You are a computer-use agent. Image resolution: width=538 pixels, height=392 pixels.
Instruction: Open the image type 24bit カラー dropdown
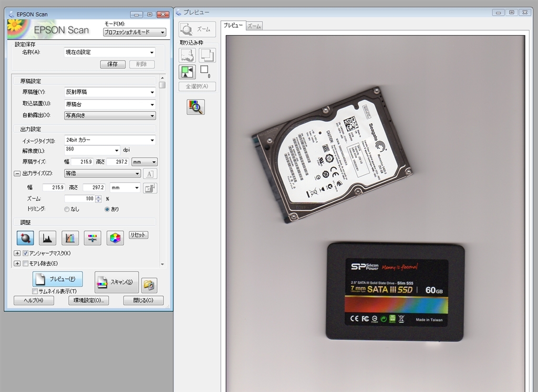click(110, 140)
